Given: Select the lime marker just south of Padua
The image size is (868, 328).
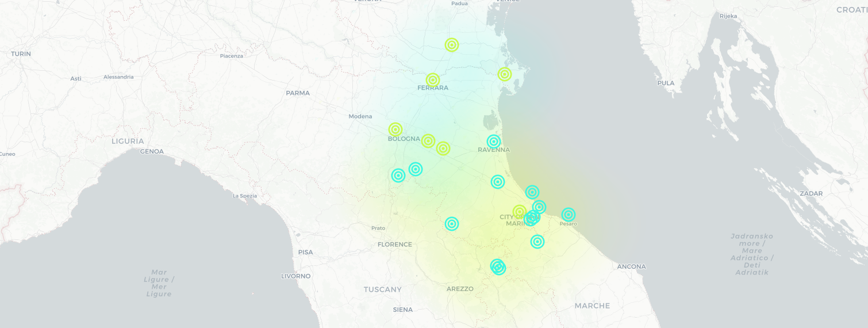Looking at the screenshot, I should [x=452, y=44].
